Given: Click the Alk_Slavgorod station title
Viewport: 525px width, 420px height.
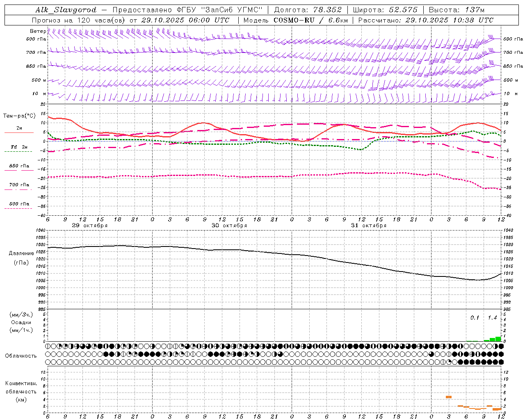Looking at the screenshot, I should 66,10.
